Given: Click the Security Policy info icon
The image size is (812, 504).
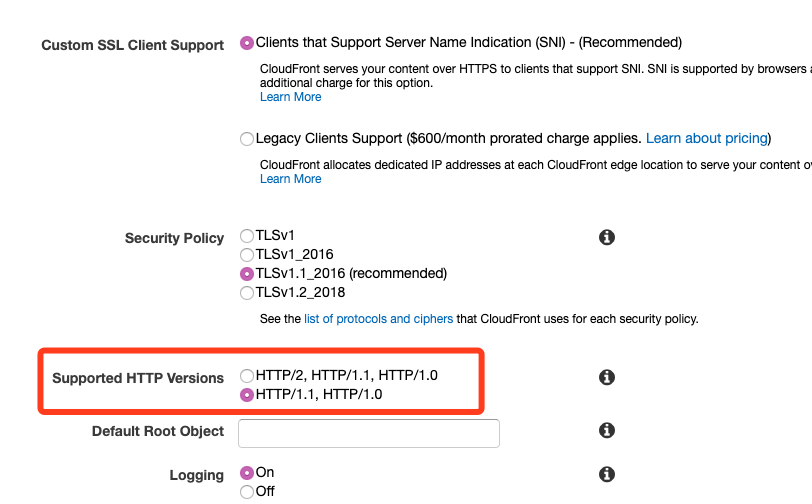Looking at the screenshot, I should (607, 237).
